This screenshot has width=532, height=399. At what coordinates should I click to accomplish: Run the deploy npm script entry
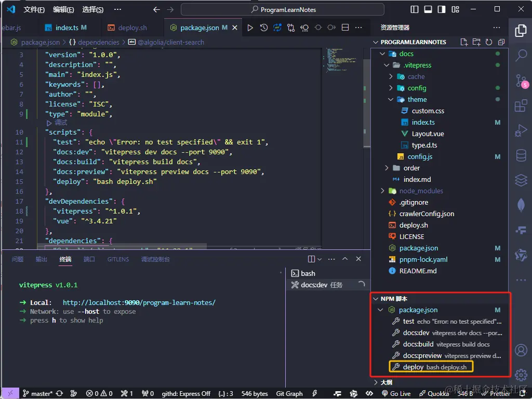tap(431, 367)
